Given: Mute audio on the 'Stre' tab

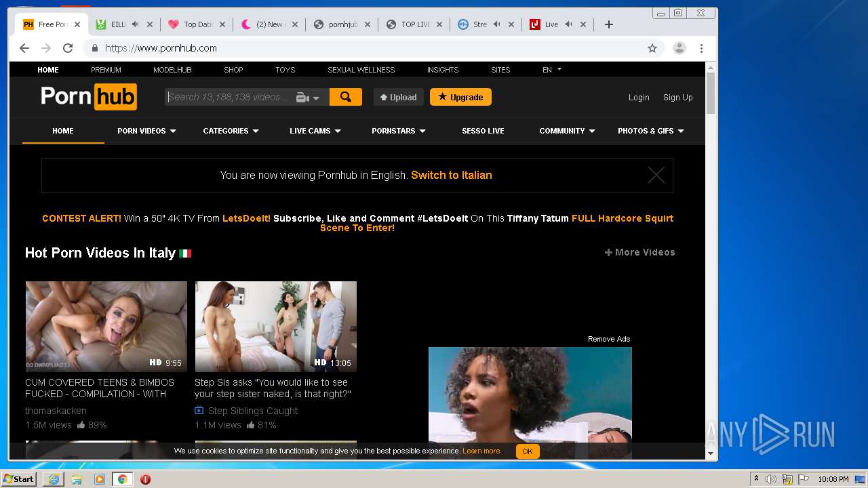Looking at the screenshot, I should 497,24.
